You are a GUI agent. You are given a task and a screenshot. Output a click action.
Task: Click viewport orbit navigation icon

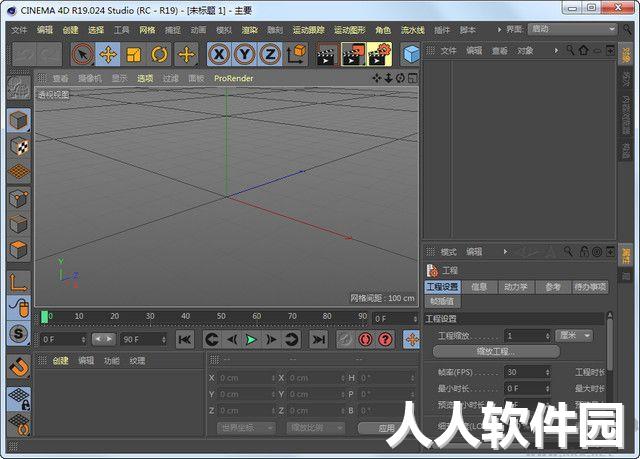(400, 78)
